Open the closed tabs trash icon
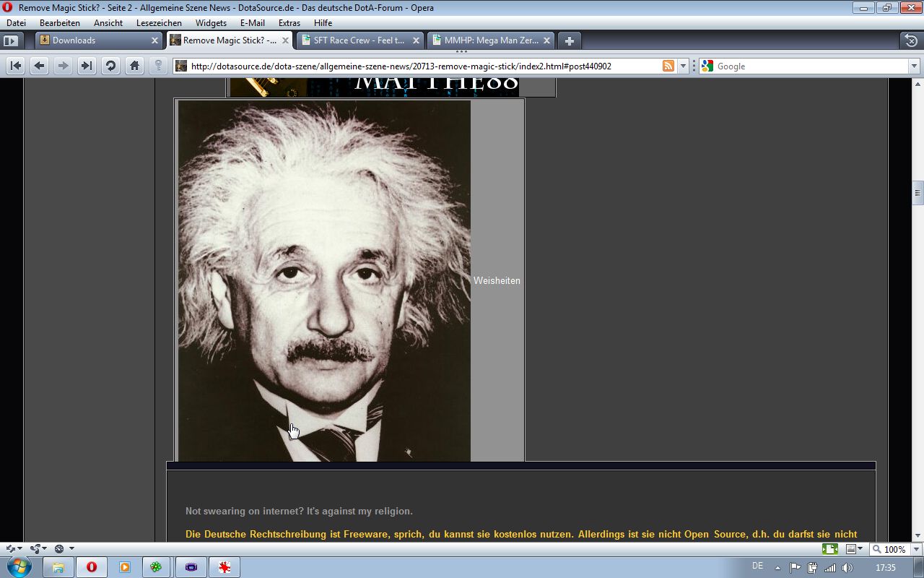Viewport: 924px width, 578px height. (x=911, y=40)
